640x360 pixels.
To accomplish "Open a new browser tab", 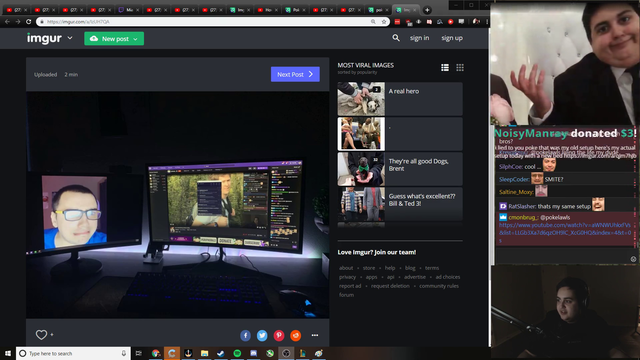I will coord(427,10).
